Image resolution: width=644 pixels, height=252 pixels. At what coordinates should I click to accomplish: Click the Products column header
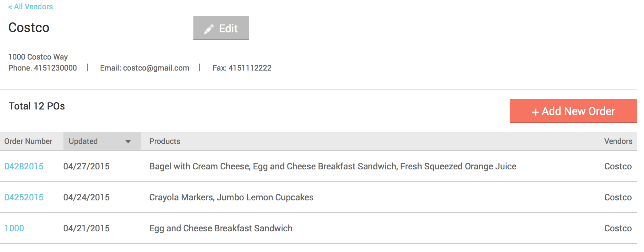tap(164, 141)
